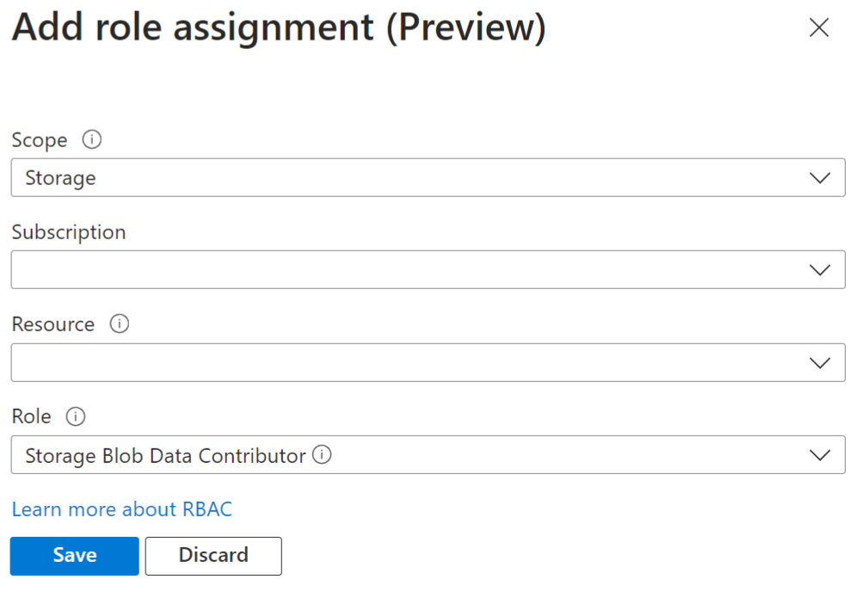Click the Subscription field label
This screenshot has width=868, height=592.
69,232
